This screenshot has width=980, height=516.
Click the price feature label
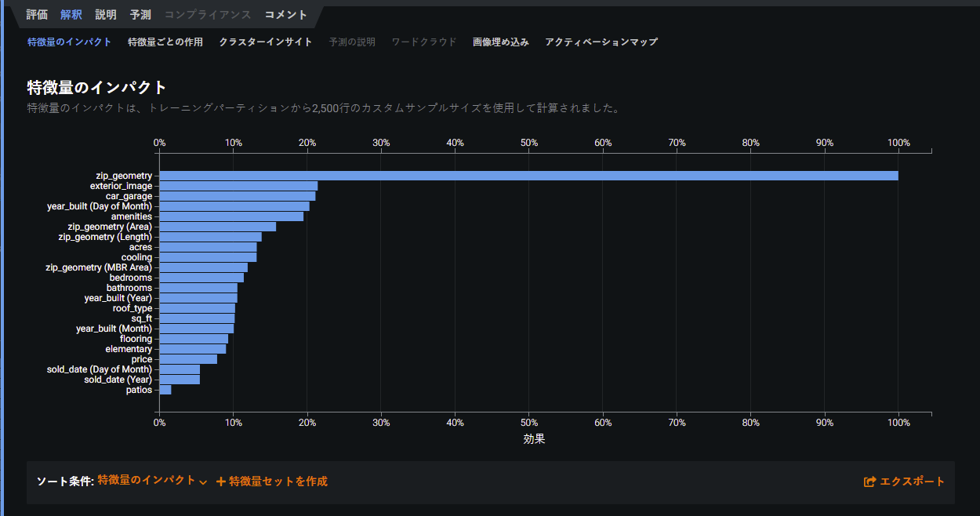(142, 359)
